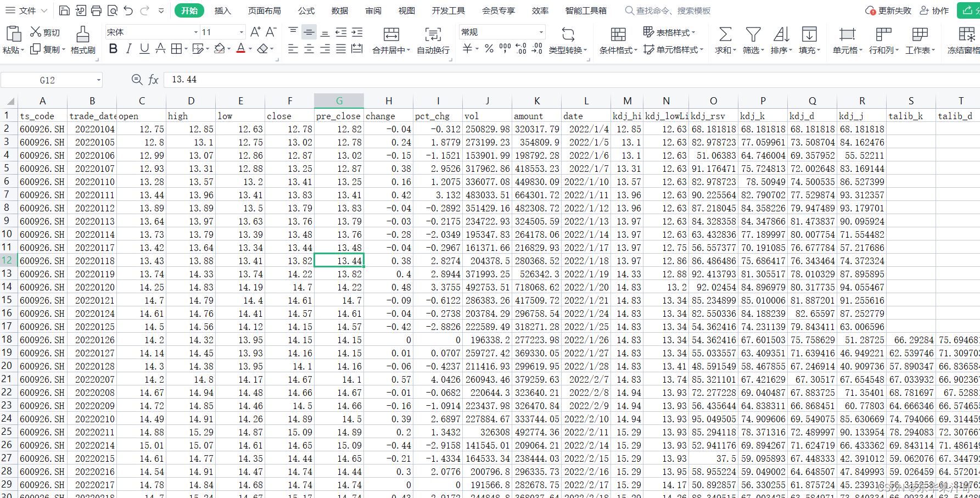Click the 类型转换 type conversion button
Screen dimensions: 980x498
[x=568, y=40]
